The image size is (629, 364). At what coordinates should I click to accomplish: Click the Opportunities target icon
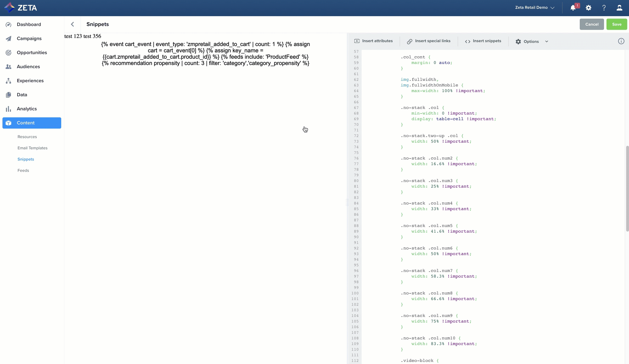(8, 53)
